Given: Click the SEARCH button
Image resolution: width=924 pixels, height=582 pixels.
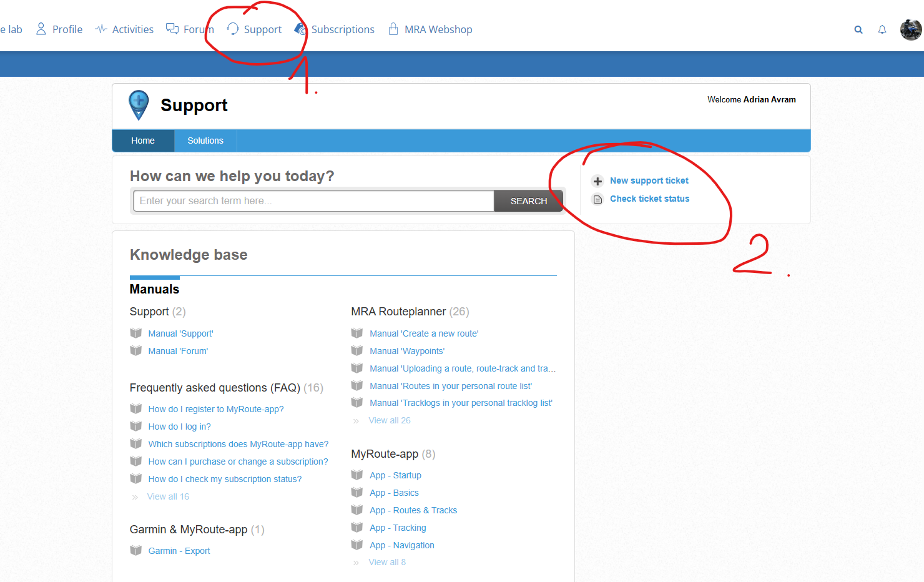Looking at the screenshot, I should click(x=529, y=201).
